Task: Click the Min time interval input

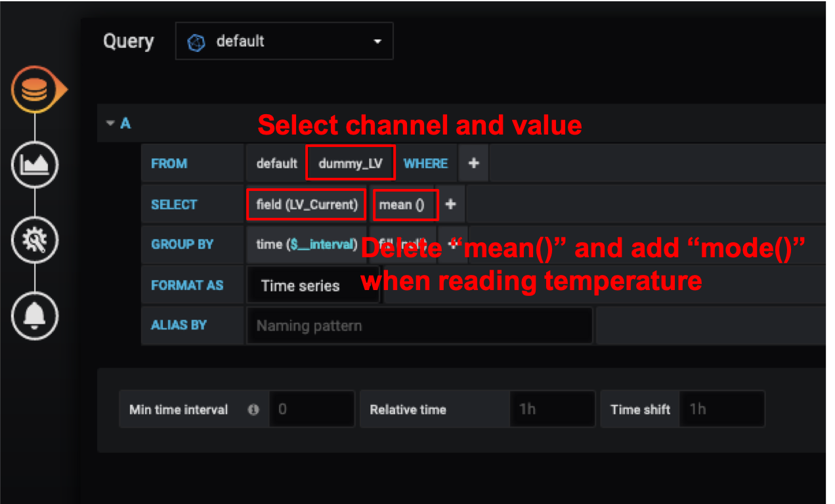Action: pos(312,409)
